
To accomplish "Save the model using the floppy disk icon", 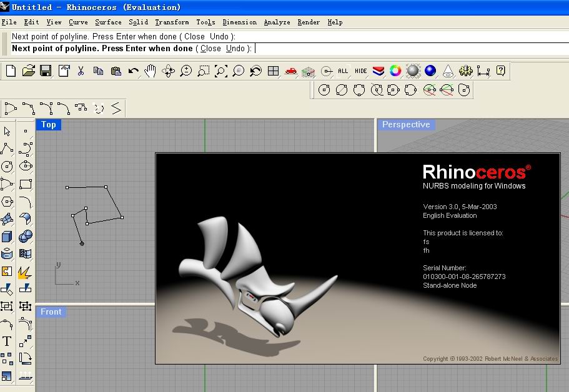I will coord(46,71).
